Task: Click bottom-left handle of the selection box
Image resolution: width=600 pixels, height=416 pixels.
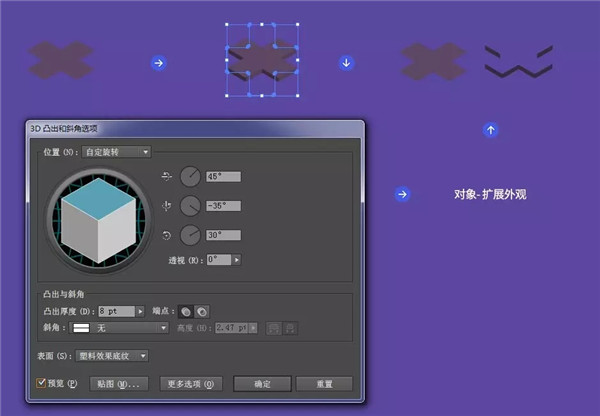Action: coord(227,96)
